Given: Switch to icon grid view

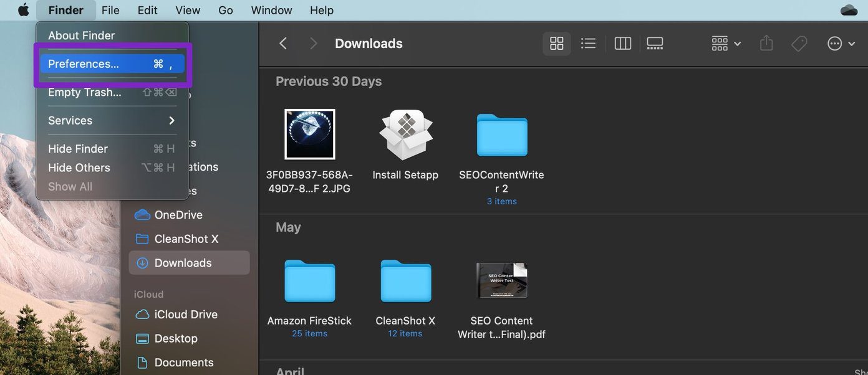Looking at the screenshot, I should point(557,44).
